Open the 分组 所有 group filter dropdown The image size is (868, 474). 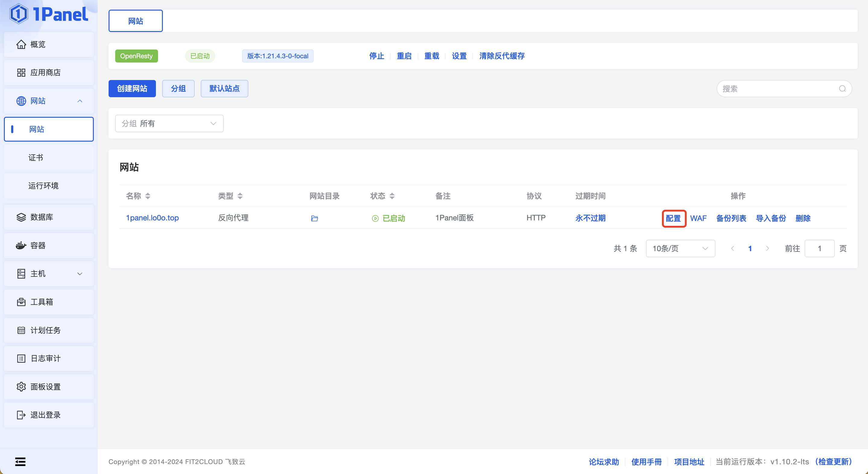coord(169,123)
